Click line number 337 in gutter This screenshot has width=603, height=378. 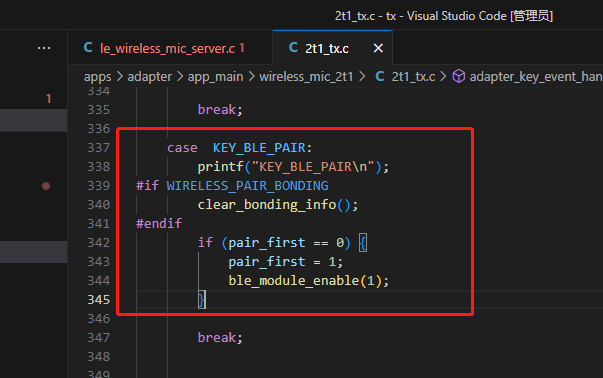pos(99,148)
